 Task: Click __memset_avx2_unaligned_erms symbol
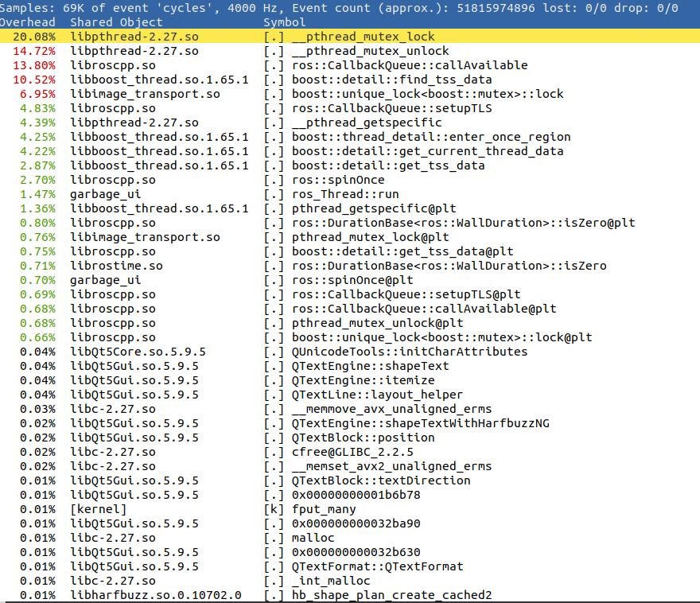[x=391, y=466]
